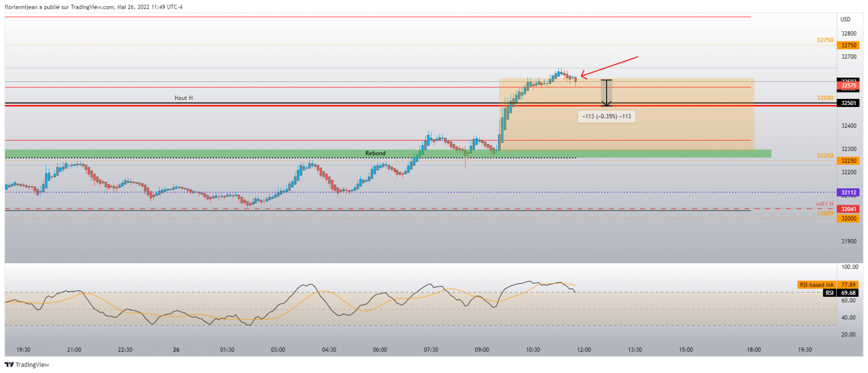Click the 77.89 RSI-based MA value tag
This screenshot has width=868, height=373.
click(849, 285)
